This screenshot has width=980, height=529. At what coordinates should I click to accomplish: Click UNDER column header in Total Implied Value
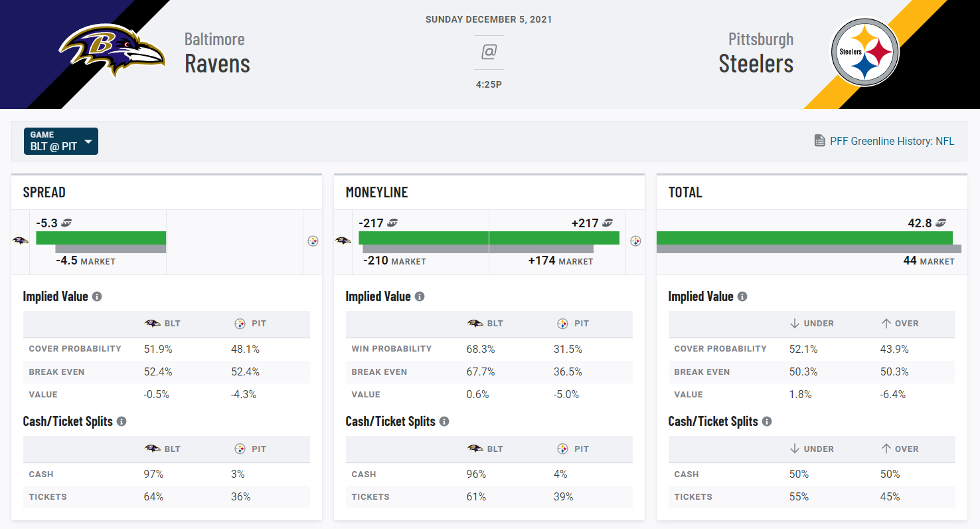(811, 324)
